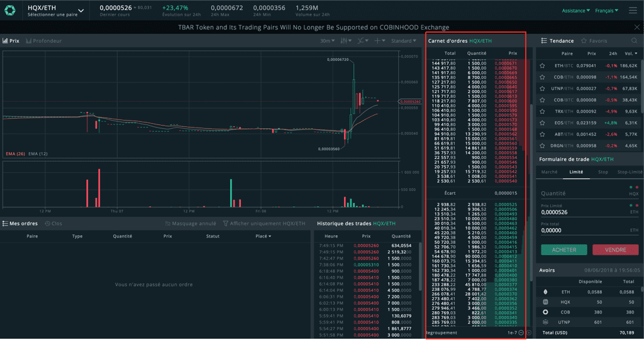Toggle Afficher uniquement HQX/ETH filter
The height and width of the screenshot is (340, 644).
[x=264, y=223]
